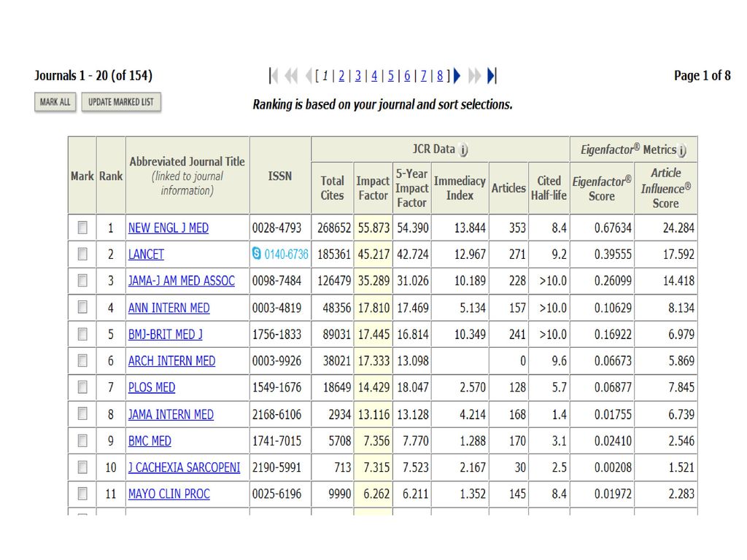Check the ANN INTERN MED row box
Screen dimensions: 747x560
[82, 307]
